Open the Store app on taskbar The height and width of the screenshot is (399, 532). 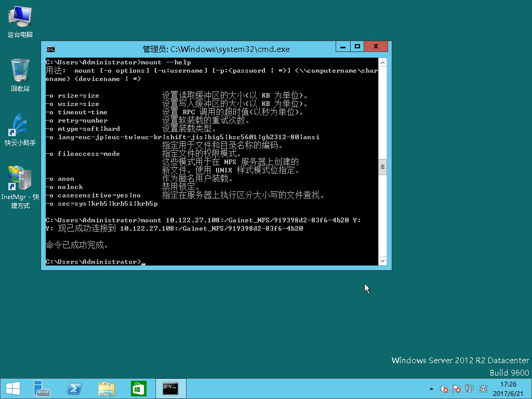[x=138, y=389]
